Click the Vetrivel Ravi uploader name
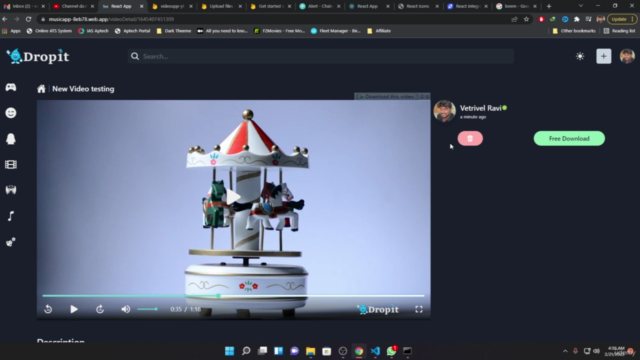The height and width of the screenshot is (360, 640). pyautogui.click(x=480, y=108)
